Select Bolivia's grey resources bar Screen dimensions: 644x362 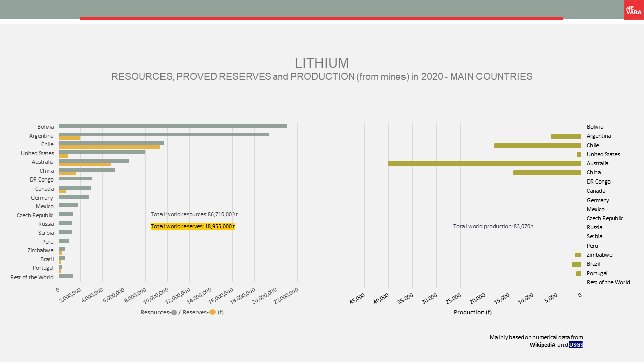pyautogui.click(x=173, y=126)
